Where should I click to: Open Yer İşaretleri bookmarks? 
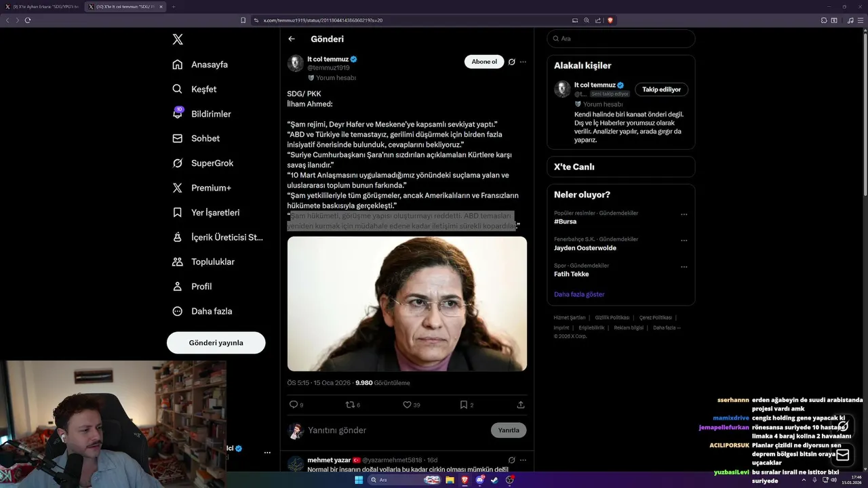[x=206, y=212]
